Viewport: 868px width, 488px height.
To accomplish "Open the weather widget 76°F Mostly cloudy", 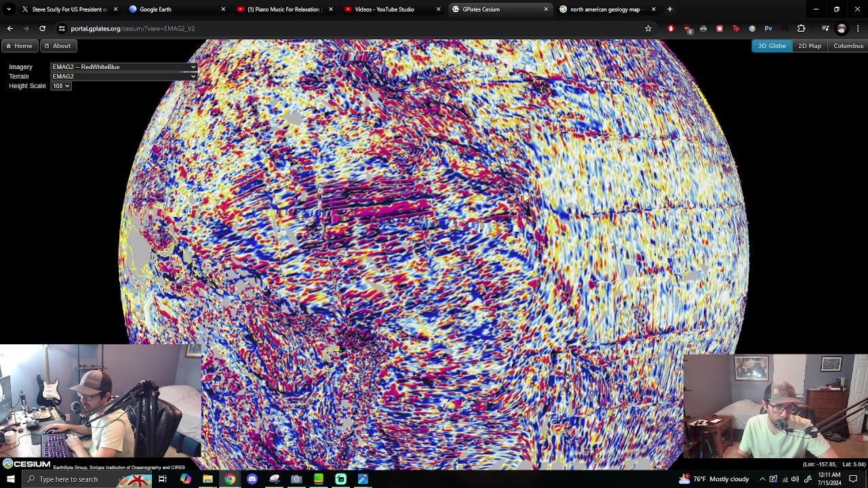I will pos(713,479).
